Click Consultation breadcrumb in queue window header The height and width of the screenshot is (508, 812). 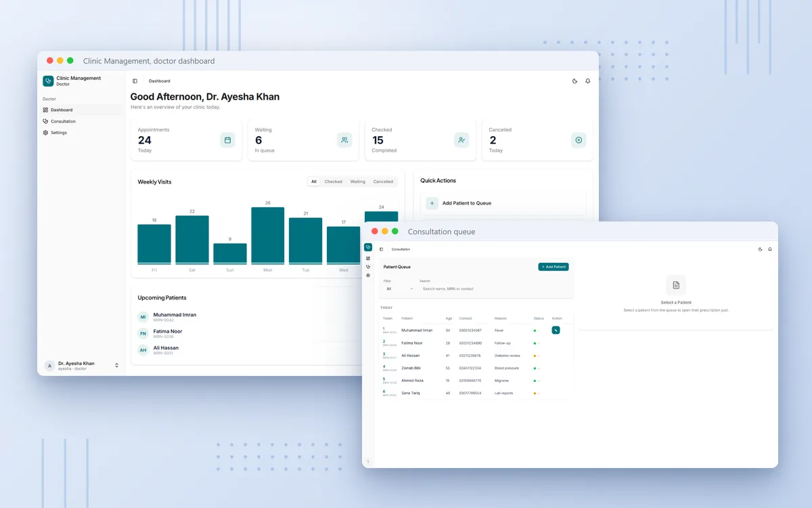coord(401,249)
